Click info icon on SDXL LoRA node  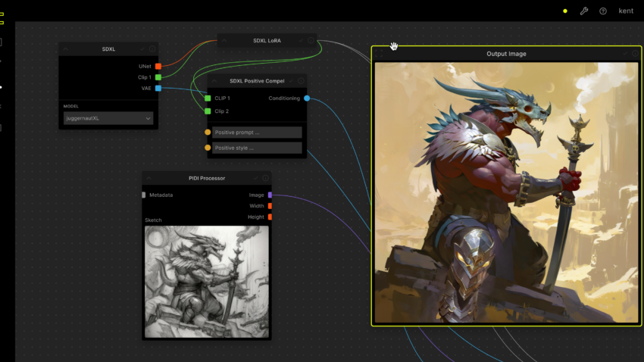[x=311, y=40]
